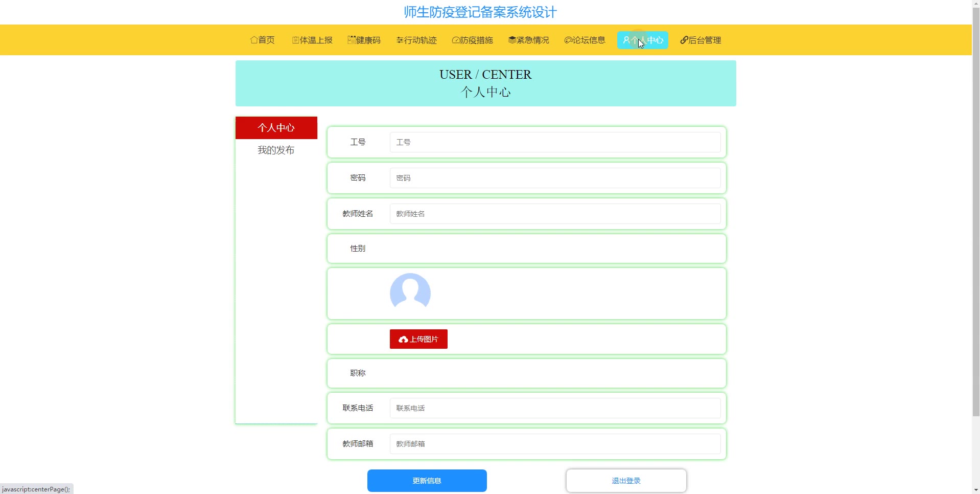This screenshot has width=980, height=494.
Task: Click the 密码 field label
Action: [358, 178]
